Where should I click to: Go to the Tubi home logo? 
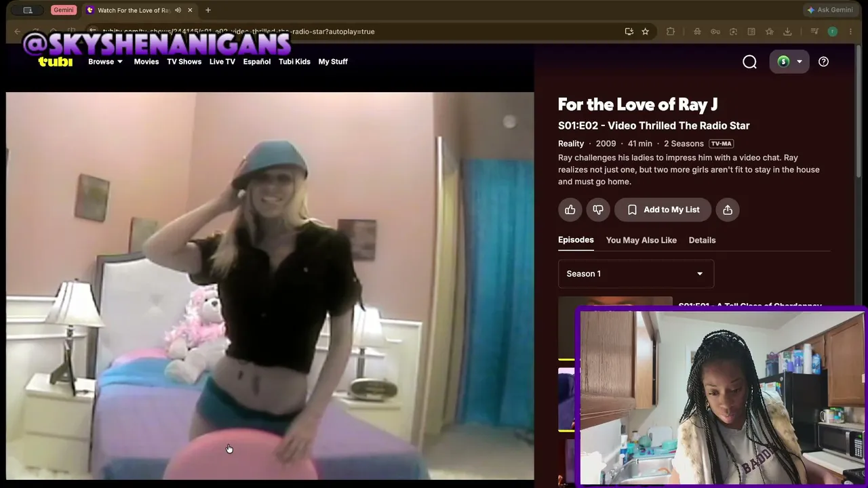tap(56, 62)
